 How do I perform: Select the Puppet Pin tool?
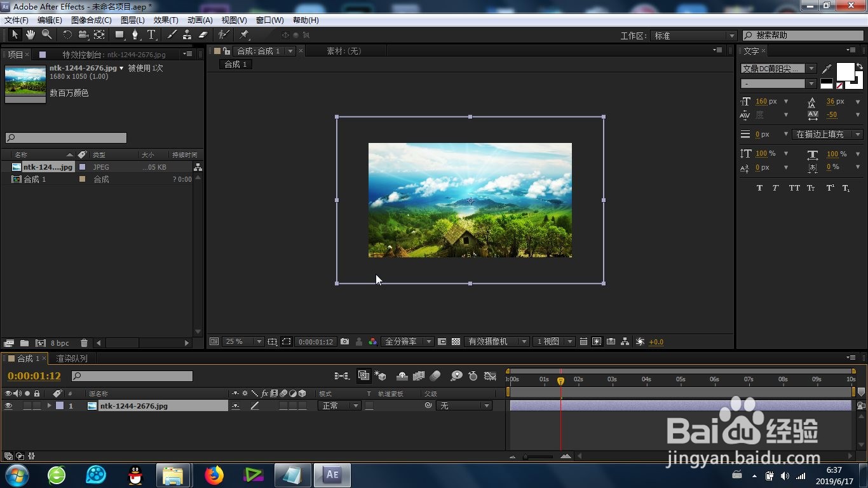coord(245,34)
